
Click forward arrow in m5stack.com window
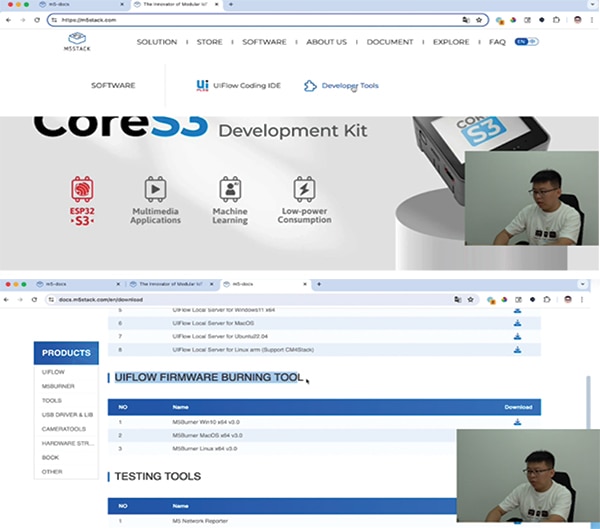23,20
